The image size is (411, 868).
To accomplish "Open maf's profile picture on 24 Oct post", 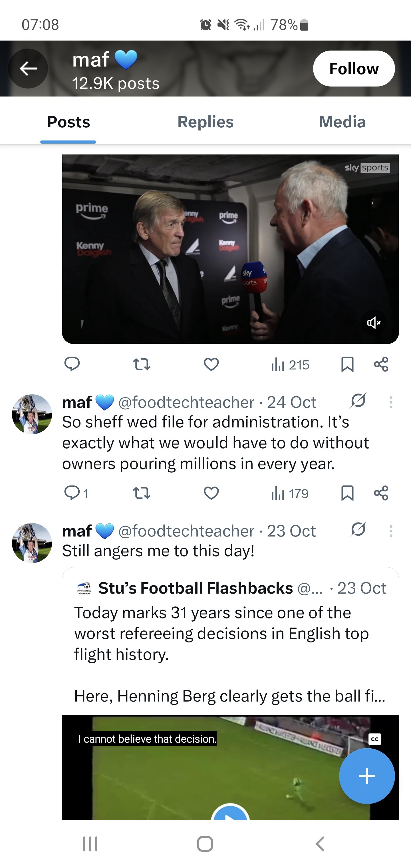I will pyautogui.click(x=32, y=415).
